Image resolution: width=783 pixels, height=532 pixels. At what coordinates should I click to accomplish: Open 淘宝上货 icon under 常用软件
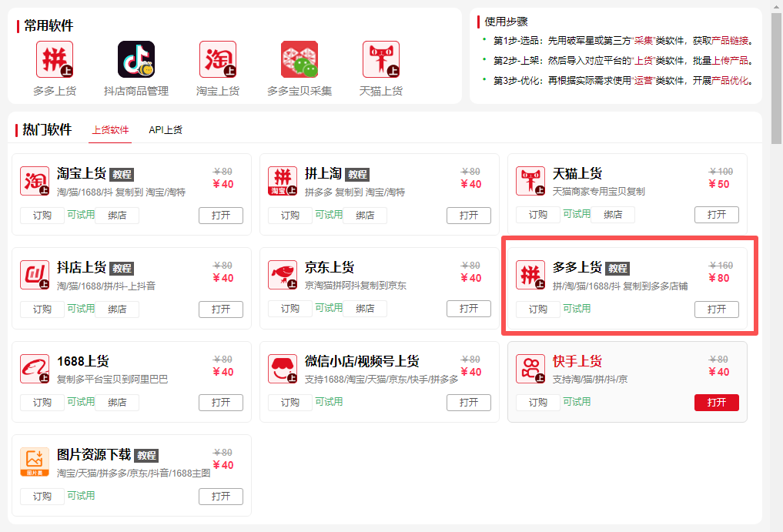(x=218, y=59)
